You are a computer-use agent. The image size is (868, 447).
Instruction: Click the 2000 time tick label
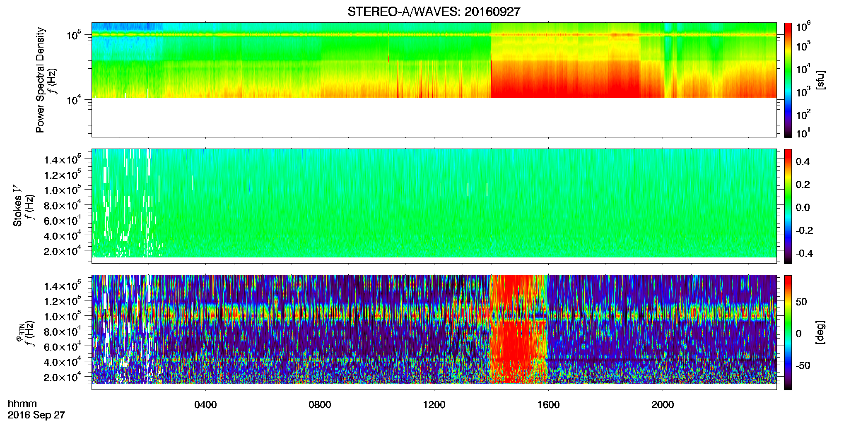pos(663,405)
